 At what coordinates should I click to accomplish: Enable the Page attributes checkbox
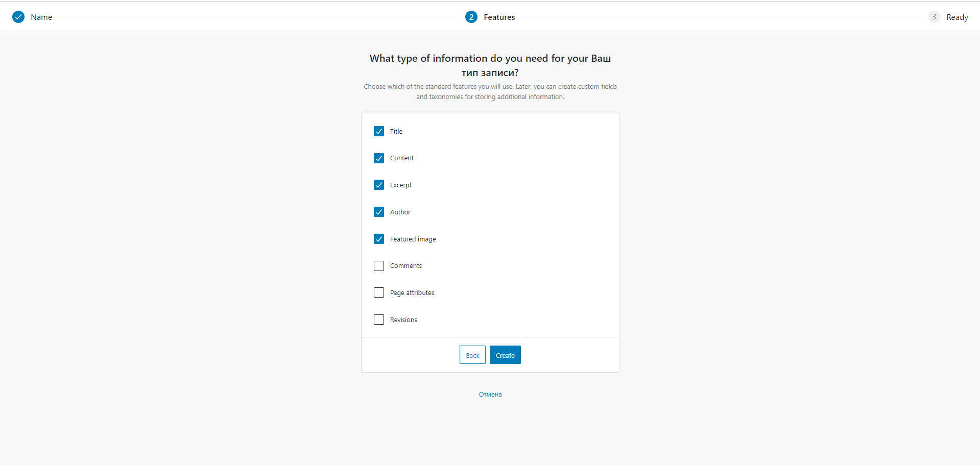379,292
